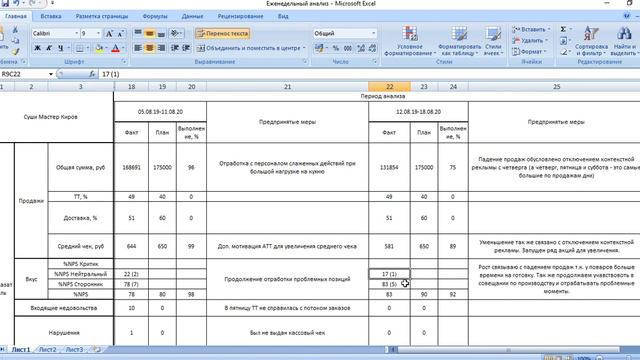Open the Лист2 sheet tab
The width and height of the screenshot is (640, 360).
click(48, 349)
